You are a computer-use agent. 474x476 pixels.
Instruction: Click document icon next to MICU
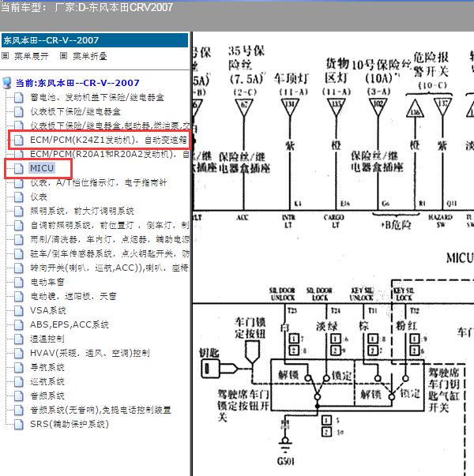tap(18, 168)
